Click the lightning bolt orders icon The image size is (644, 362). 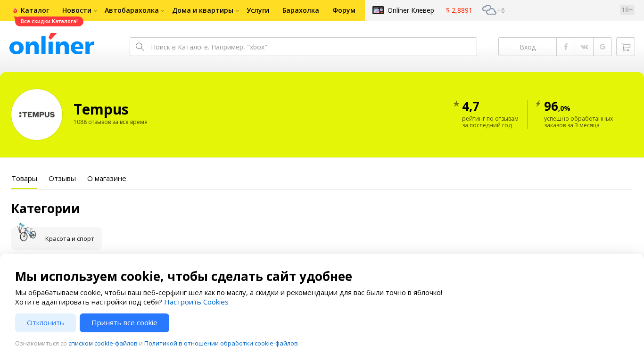(538, 104)
